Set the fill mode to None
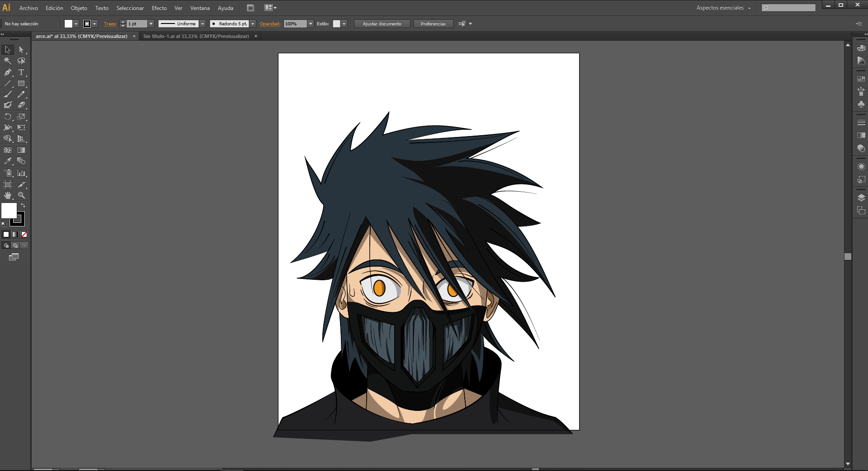 pyautogui.click(x=24, y=234)
